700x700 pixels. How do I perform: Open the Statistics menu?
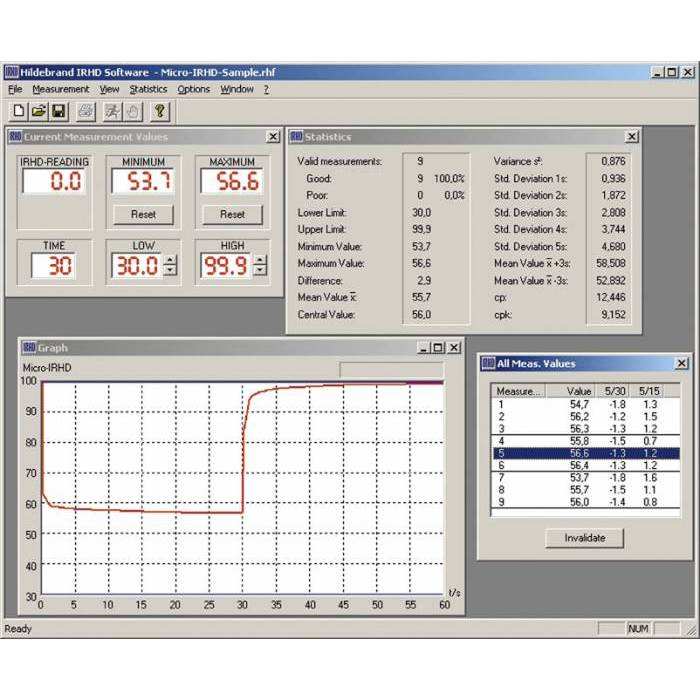[148, 89]
